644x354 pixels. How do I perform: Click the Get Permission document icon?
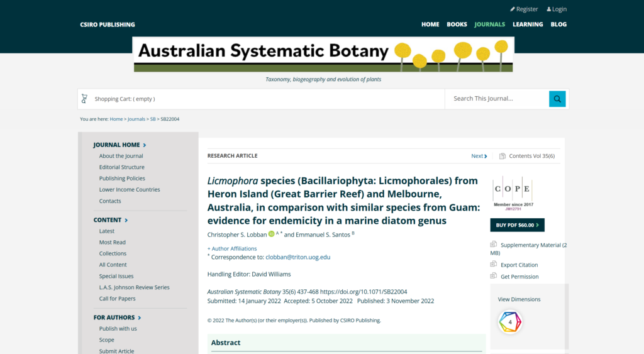click(493, 275)
